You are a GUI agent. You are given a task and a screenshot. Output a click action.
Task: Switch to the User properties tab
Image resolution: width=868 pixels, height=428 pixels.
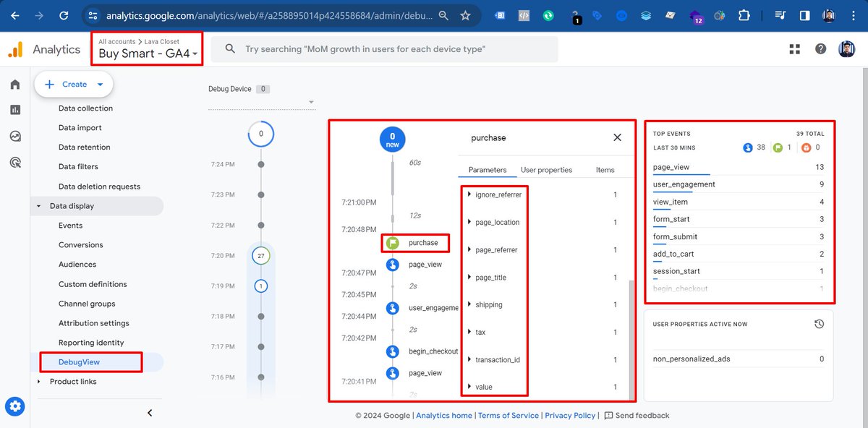pos(546,170)
